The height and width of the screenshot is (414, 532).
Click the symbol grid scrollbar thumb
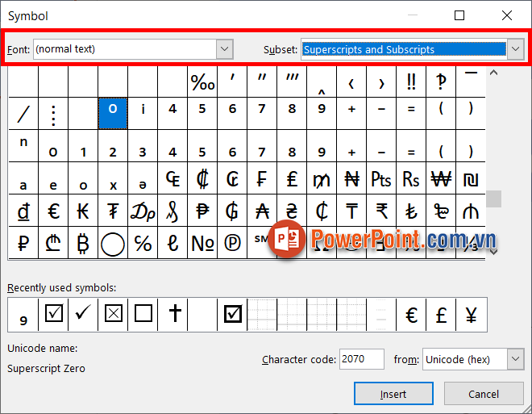pos(493,199)
